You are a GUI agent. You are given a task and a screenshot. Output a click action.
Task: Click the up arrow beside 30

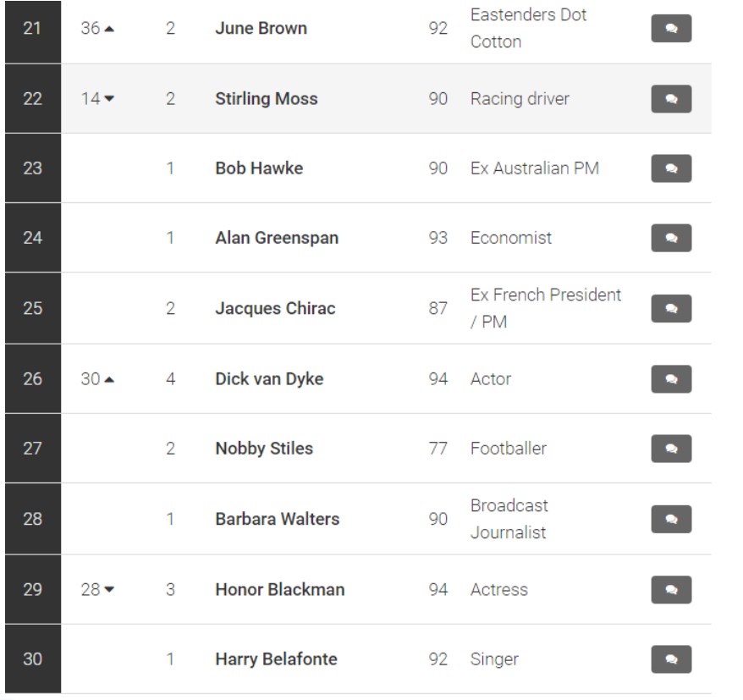tap(109, 379)
